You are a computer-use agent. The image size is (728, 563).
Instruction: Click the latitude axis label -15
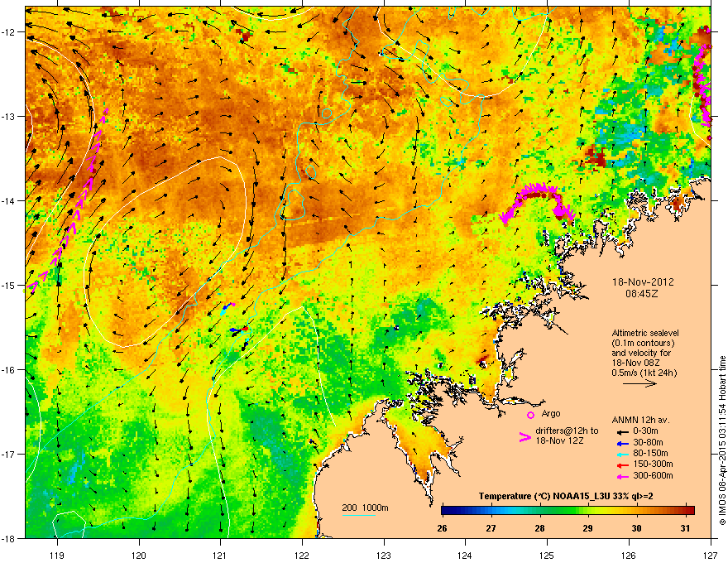click(x=8, y=285)
